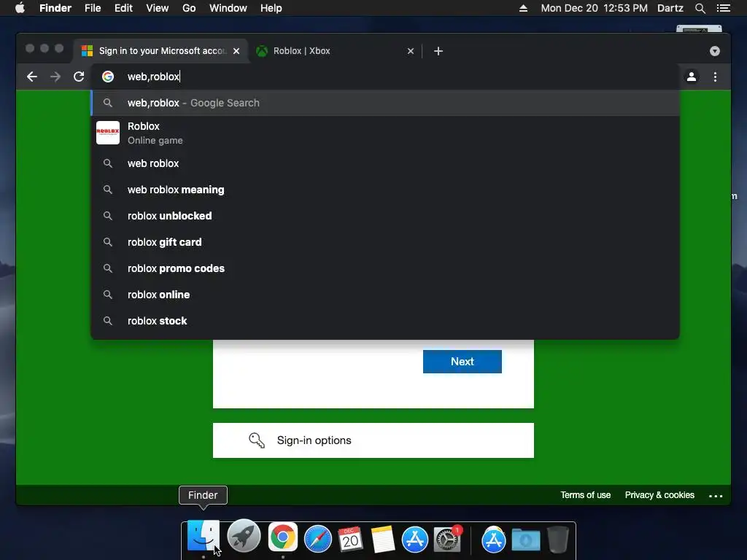This screenshot has height=560, width=747.
Task: Go back using the browser back arrow
Action: click(x=32, y=77)
